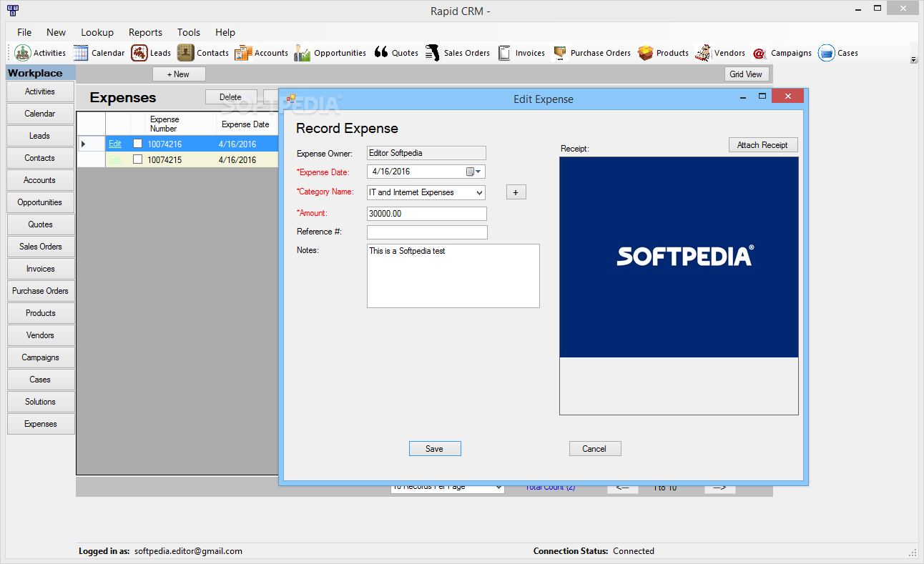The width and height of the screenshot is (924, 564).
Task: Open the Tools menu
Action: pyautogui.click(x=189, y=32)
